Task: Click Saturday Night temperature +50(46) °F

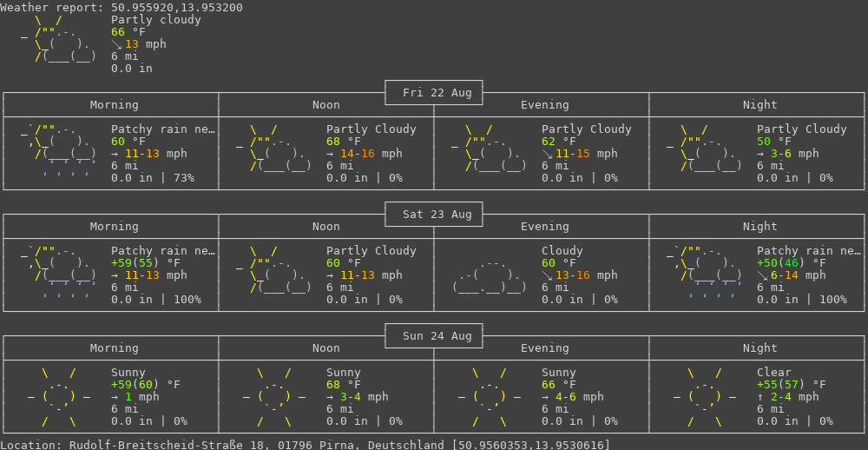Action: (792, 262)
